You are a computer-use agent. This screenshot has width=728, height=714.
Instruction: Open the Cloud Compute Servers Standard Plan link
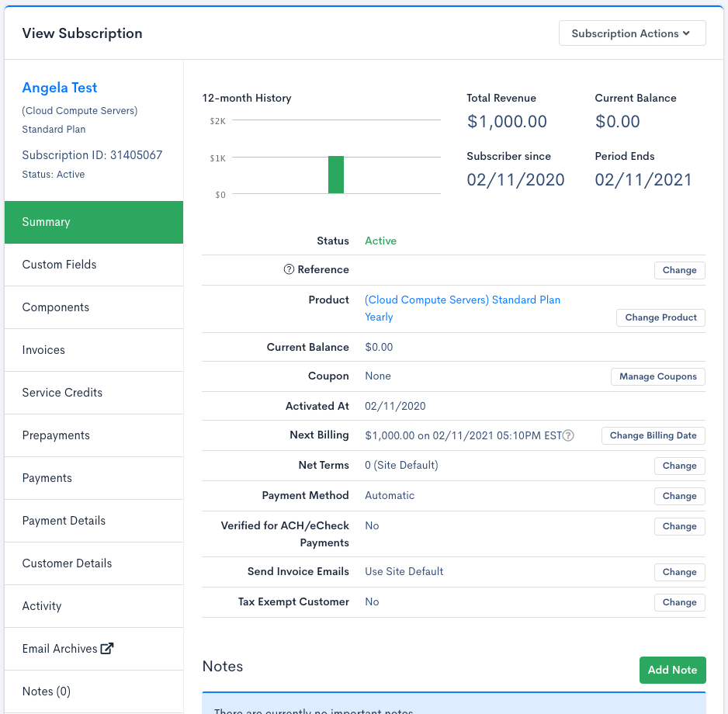463,300
